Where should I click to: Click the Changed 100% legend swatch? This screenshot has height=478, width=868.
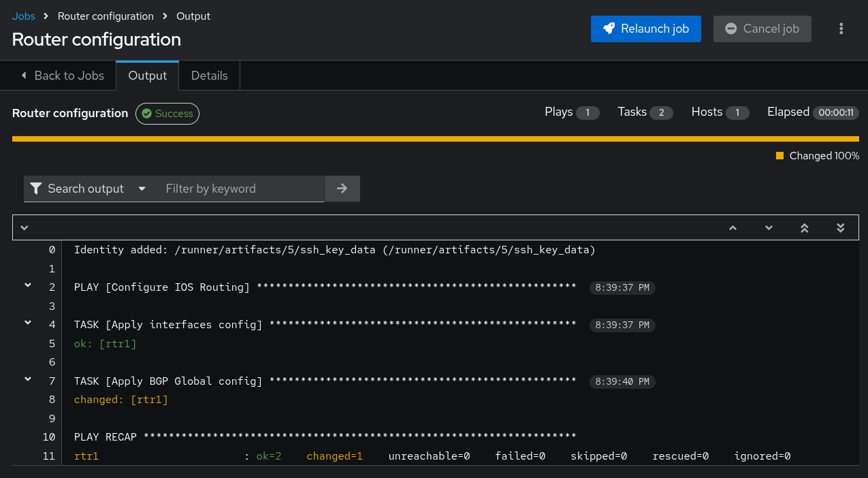pyautogui.click(x=780, y=156)
